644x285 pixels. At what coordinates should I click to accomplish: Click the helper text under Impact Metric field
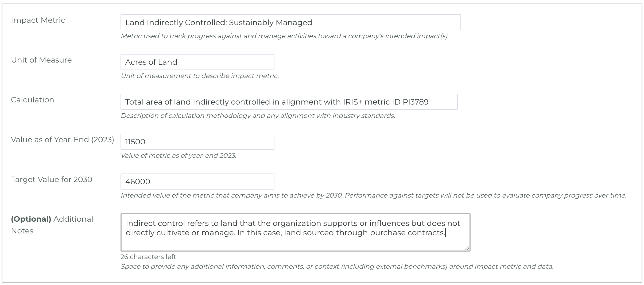285,36
